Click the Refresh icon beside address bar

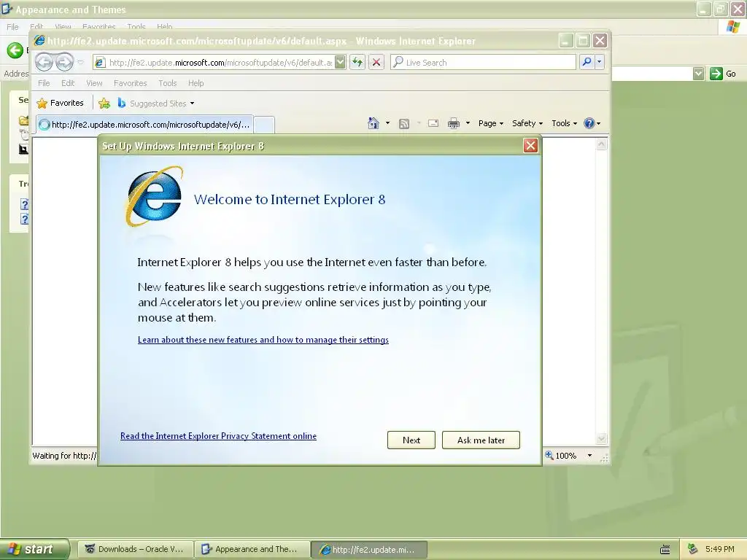(x=357, y=63)
